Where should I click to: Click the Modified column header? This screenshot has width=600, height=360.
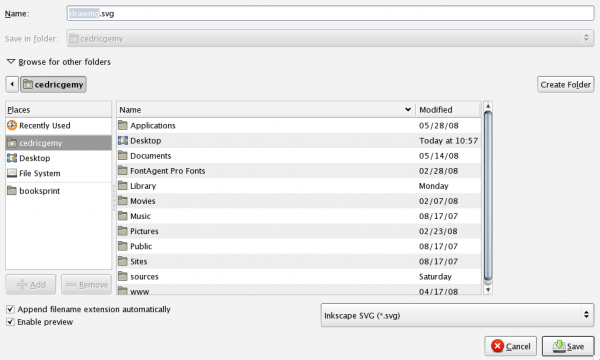pyautogui.click(x=447, y=110)
